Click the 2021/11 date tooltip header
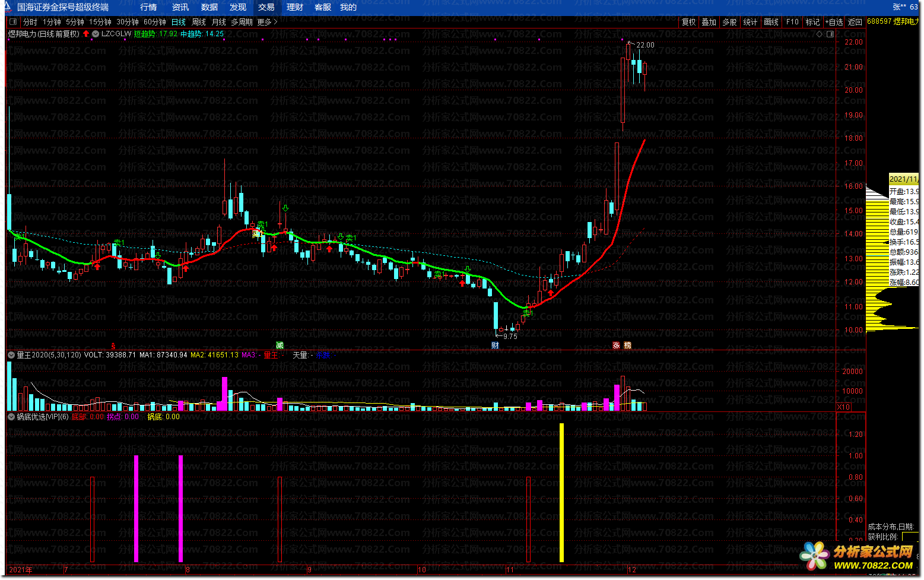Screen dimensions: 924x580 [x=903, y=179]
